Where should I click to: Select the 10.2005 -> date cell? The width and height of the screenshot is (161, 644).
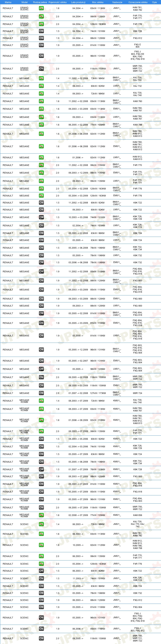click(78, 545)
